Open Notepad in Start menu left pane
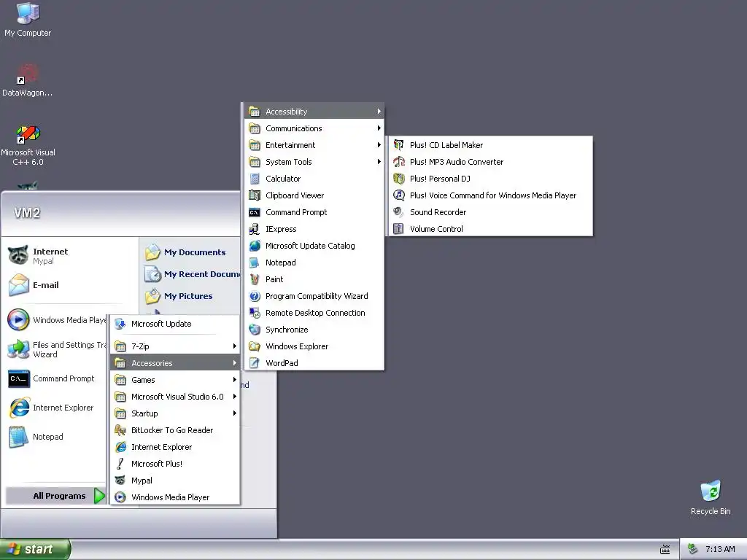The width and height of the screenshot is (747, 560). pos(36,437)
